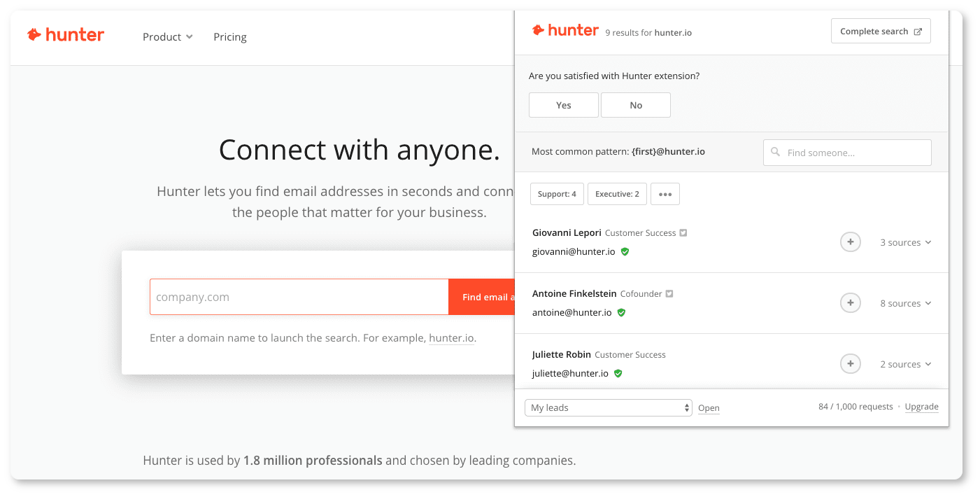The width and height of the screenshot is (980, 497).
Task: Click the 9 results for hunter.io text
Action: [x=648, y=33]
